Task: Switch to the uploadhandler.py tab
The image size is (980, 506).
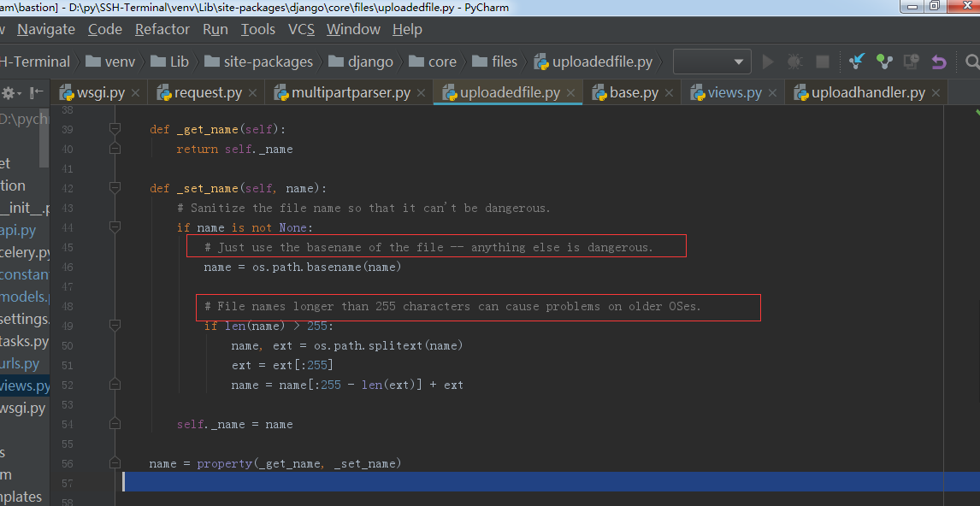Action: (868, 93)
